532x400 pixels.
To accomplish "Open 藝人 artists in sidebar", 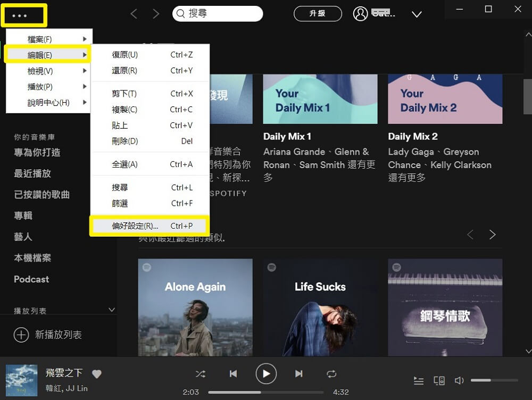I will [23, 237].
